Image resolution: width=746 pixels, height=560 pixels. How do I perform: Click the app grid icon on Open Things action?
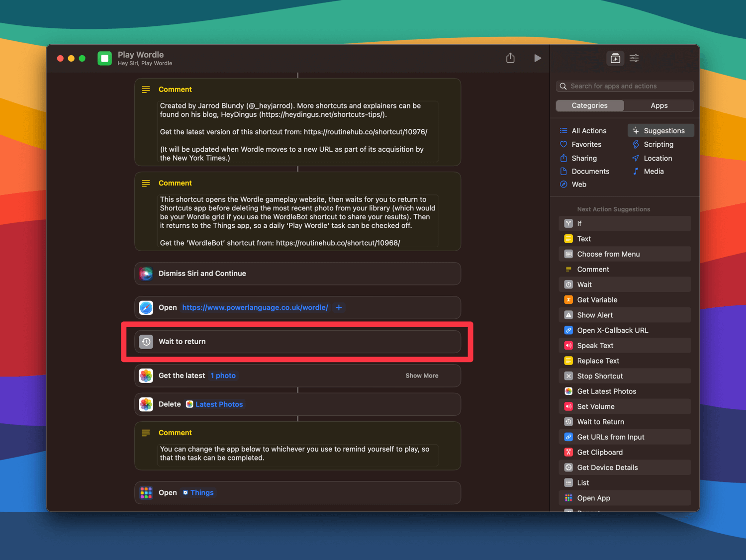(x=146, y=493)
